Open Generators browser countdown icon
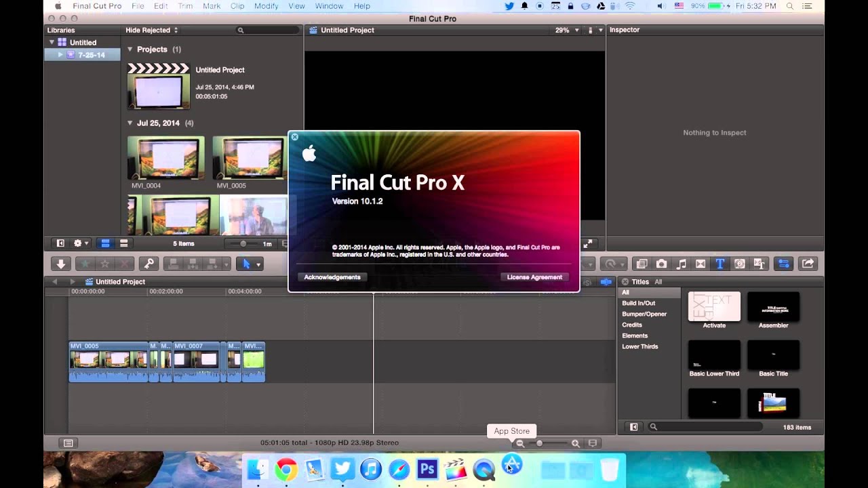This screenshot has width=868, height=488. [x=740, y=264]
